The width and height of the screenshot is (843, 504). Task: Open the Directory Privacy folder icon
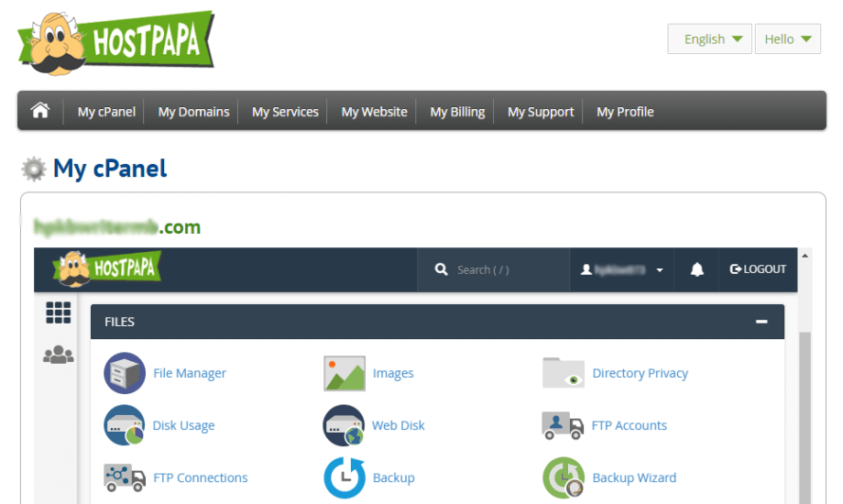(x=564, y=373)
